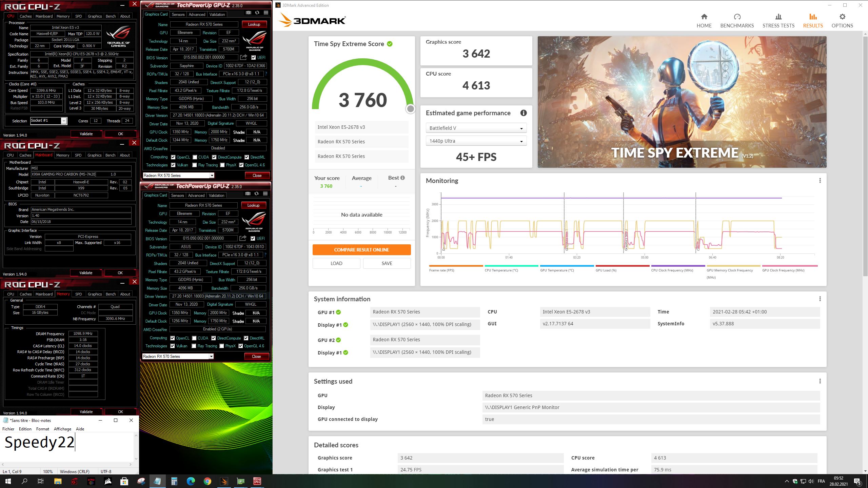
Task: Click the Best score info icon
Action: click(x=402, y=178)
